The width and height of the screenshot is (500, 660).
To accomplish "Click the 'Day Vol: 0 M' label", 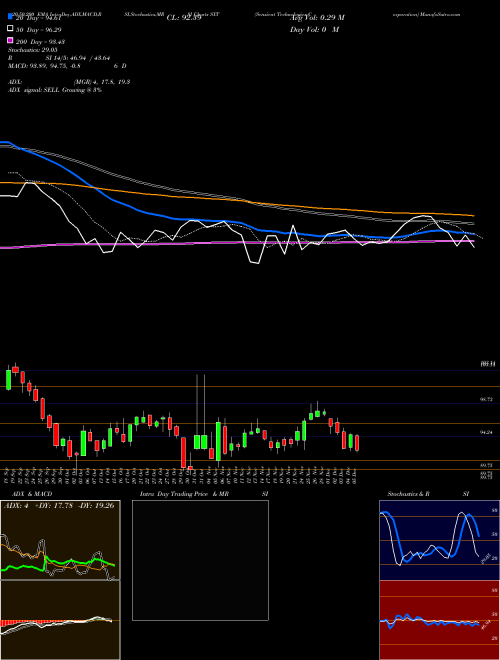I will coord(314,29).
